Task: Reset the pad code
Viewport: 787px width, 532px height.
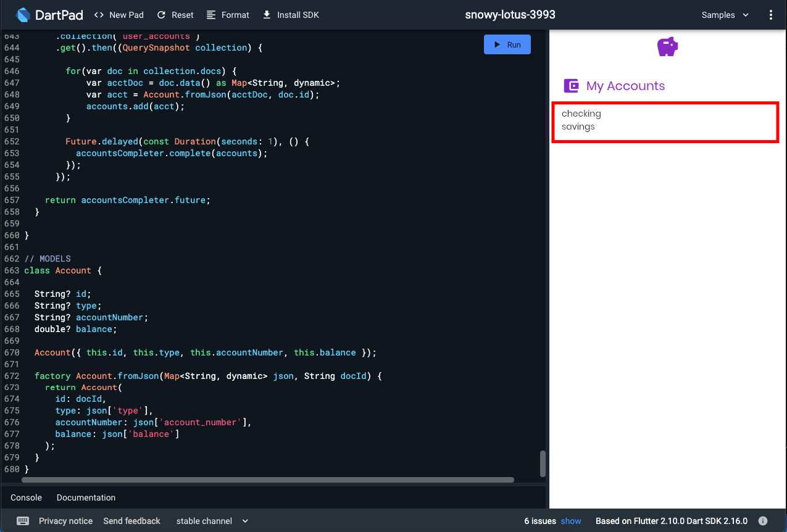Action: pos(175,15)
